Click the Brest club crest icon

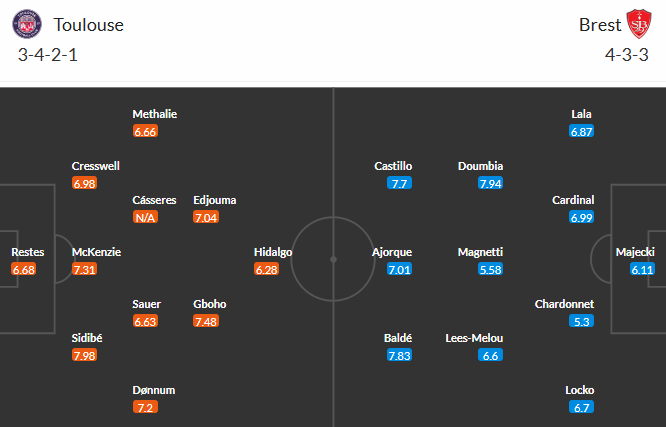point(639,24)
